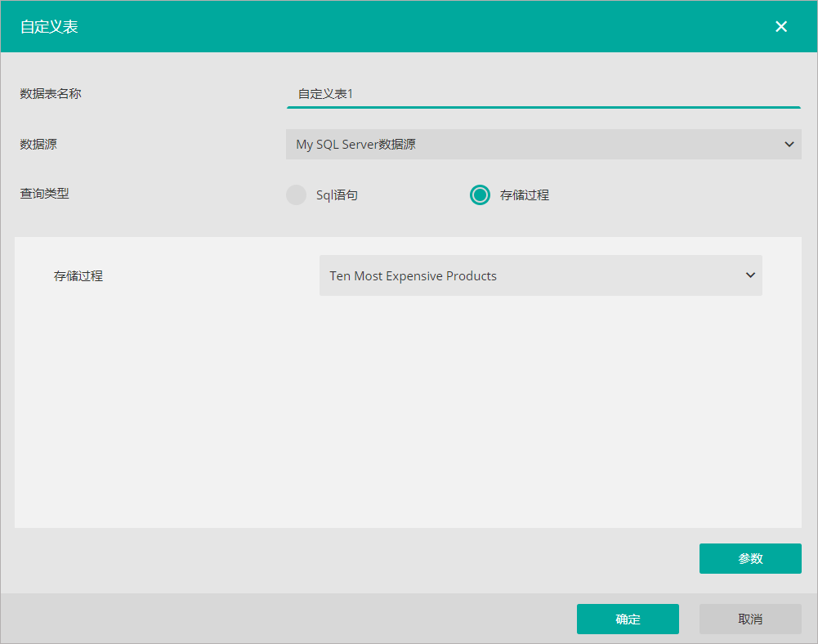Click the 查询类型 field label

tap(44, 195)
